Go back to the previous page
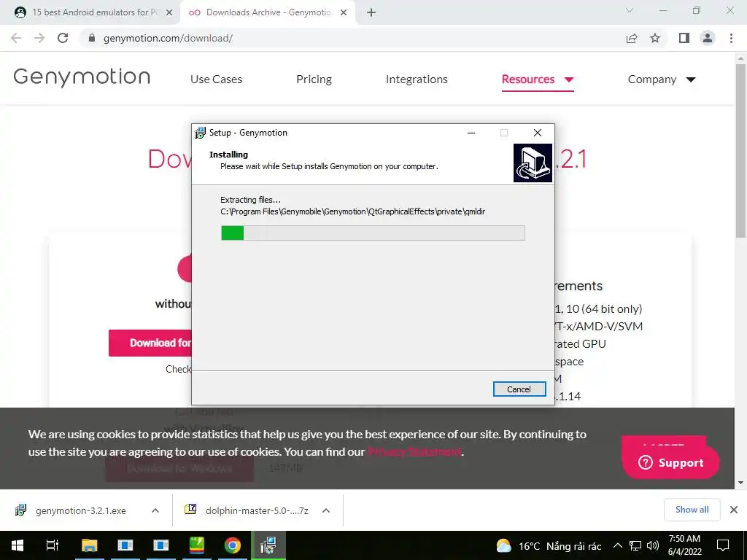The height and width of the screenshot is (560, 747). [16, 38]
